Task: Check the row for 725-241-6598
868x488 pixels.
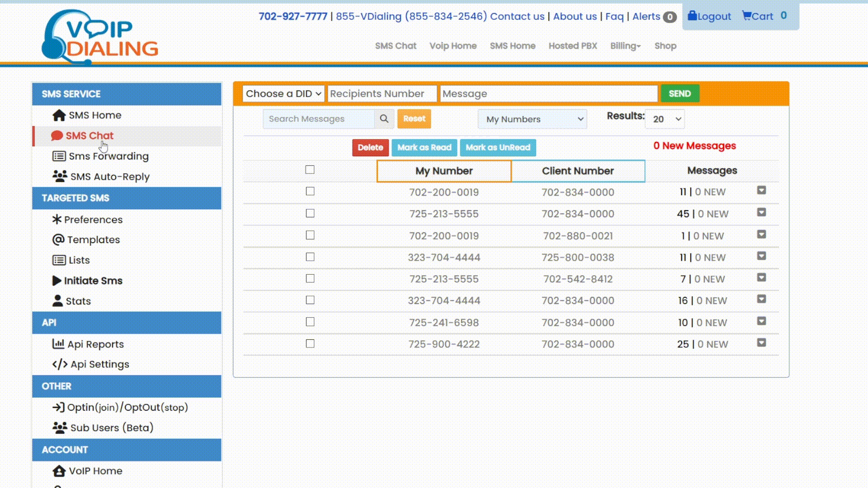Action: pos(310,322)
